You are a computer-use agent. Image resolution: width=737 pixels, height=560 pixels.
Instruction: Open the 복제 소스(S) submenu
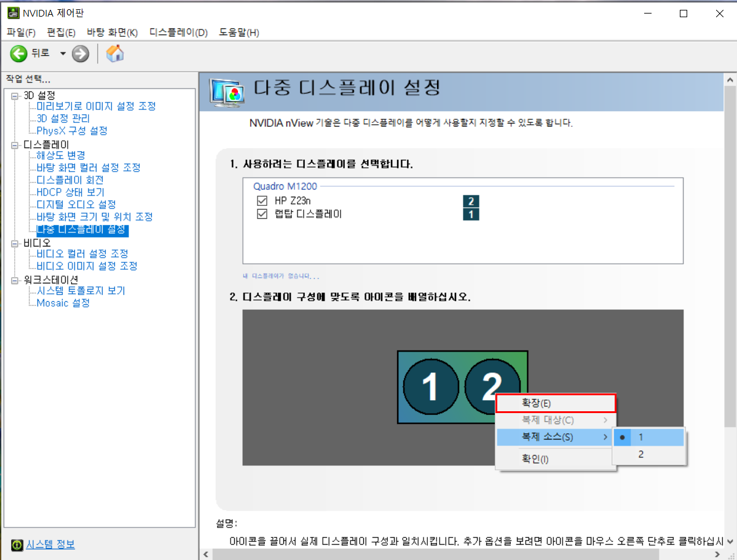tap(554, 437)
